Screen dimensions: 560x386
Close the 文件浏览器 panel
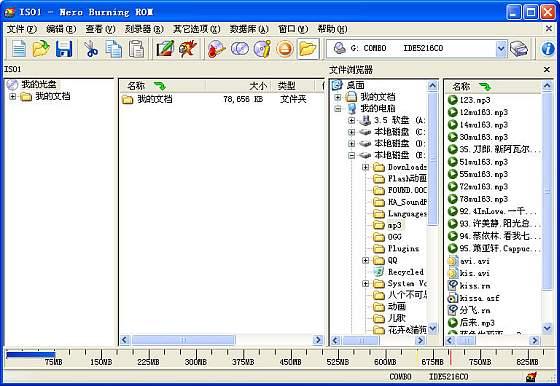click(x=547, y=70)
